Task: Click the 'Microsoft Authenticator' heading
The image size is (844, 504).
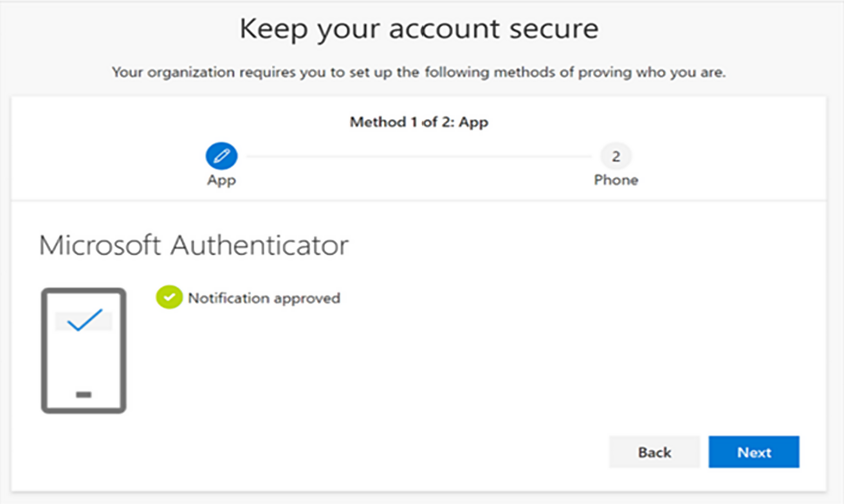Action: click(x=194, y=246)
